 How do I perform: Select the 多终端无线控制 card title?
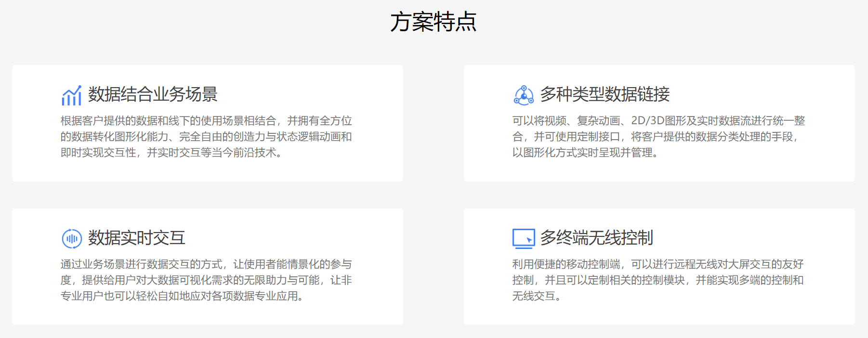click(596, 238)
